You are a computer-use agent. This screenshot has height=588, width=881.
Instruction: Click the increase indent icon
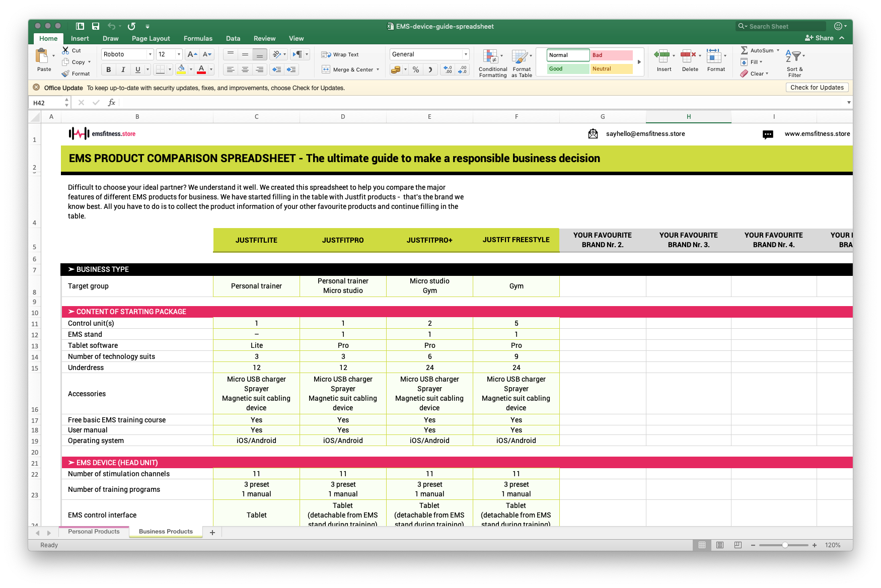coord(291,69)
